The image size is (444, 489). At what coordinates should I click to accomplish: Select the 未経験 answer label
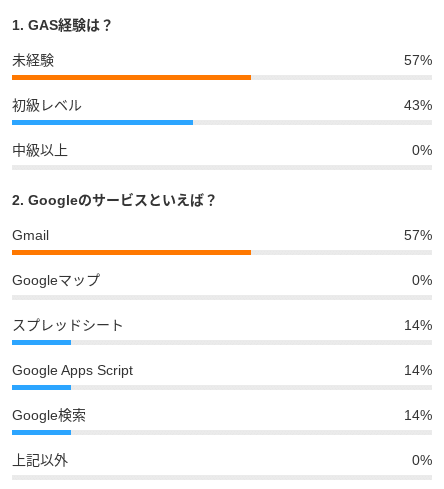coord(33,60)
